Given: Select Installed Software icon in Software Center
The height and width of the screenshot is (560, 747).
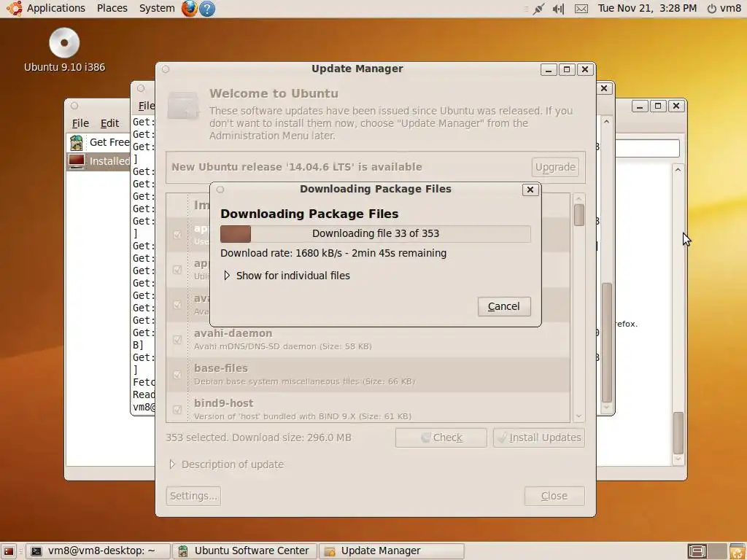Looking at the screenshot, I should point(76,161).
